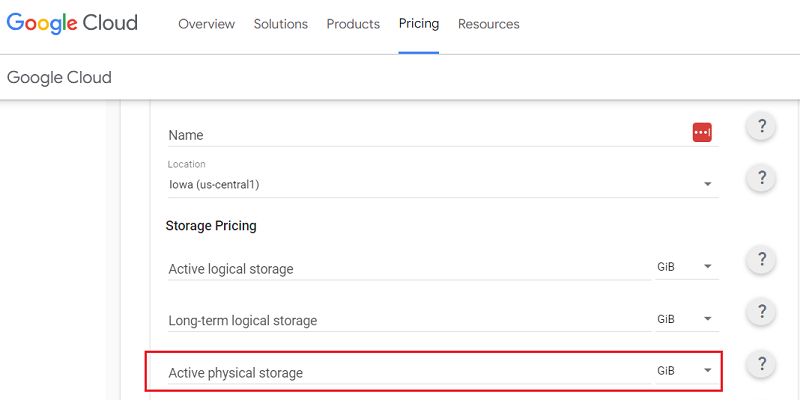Viewport: 800px width, 400px height.
Task: Open GiB unit dropdown for Active logical storage
Action: [x=685, y=267]
